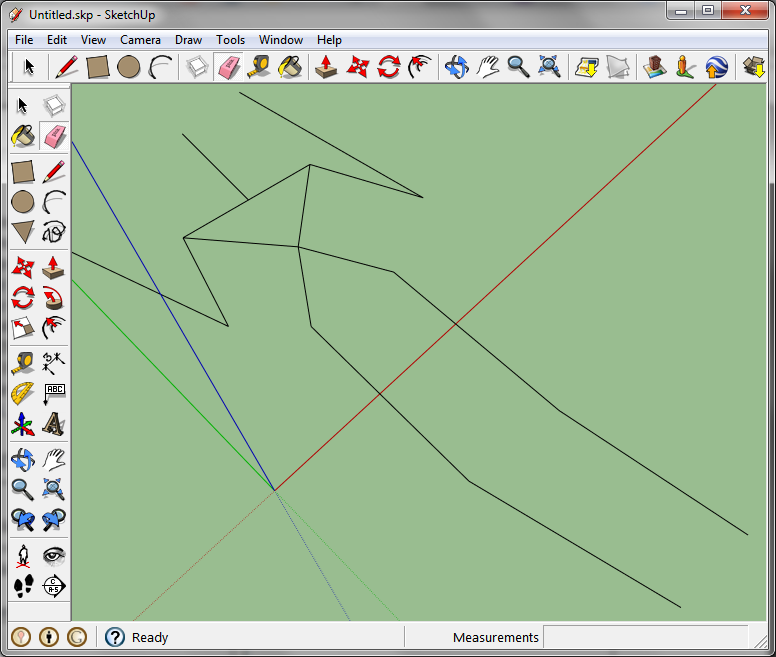Open the Camera menu
This screenshot has width=776, height=657.
[140, 40]
